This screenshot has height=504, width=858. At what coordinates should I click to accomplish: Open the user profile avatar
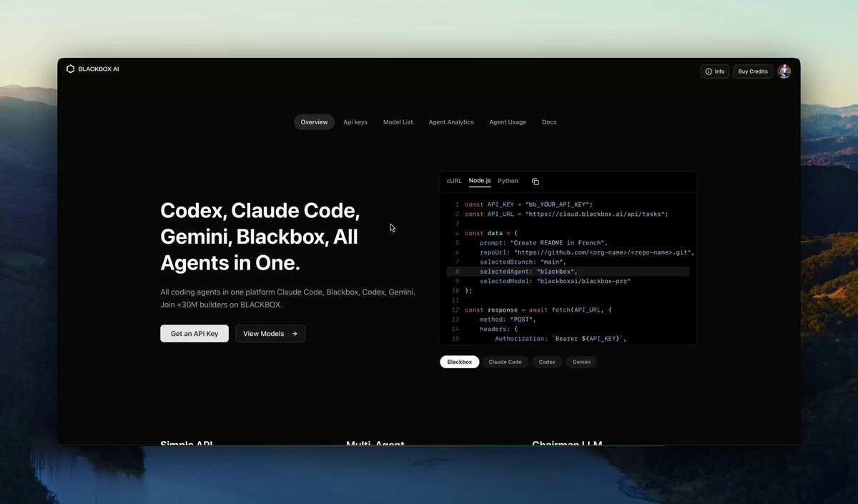[x=784, y=71]
